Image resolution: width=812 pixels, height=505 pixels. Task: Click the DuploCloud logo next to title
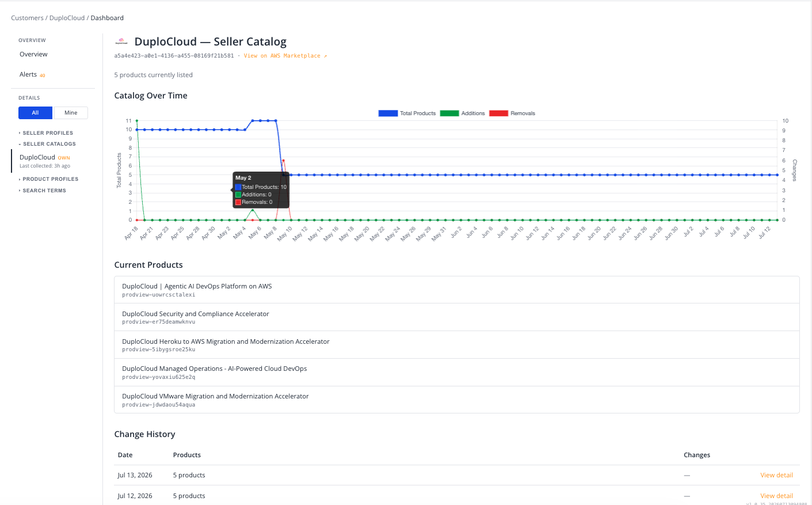click(x=121, y=41)
